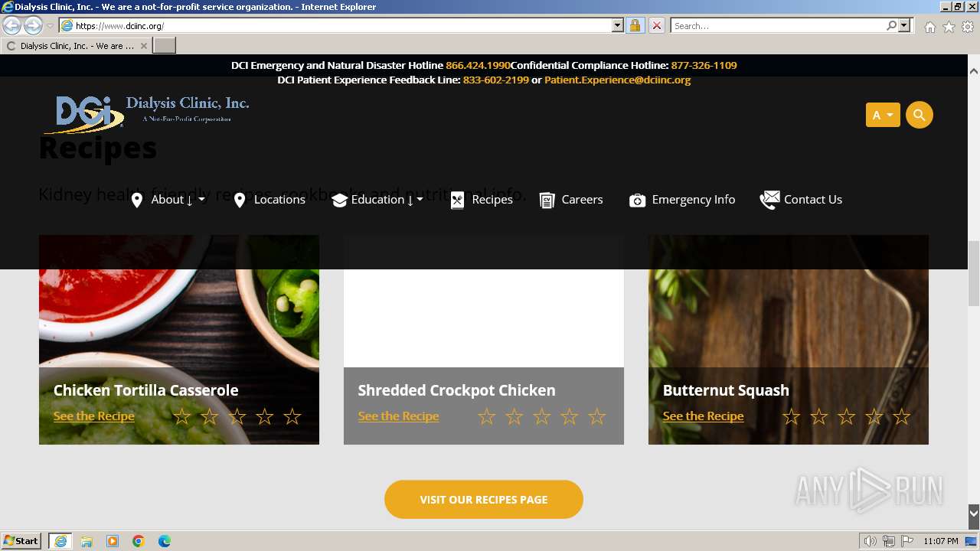Click the browser Forward arrow button
The image size is (980, 551).
pos(33,26)
